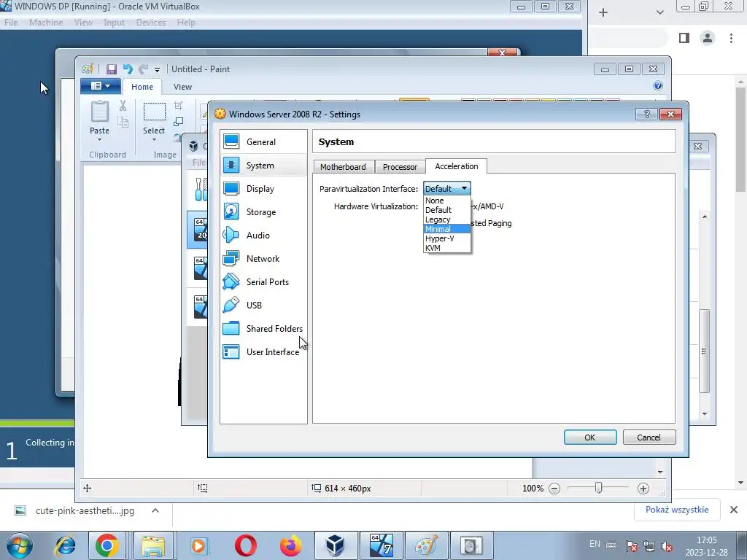Switch to the Motherboard tab
The height and width of the screenshot is (560, 747).
pos(344,167)
